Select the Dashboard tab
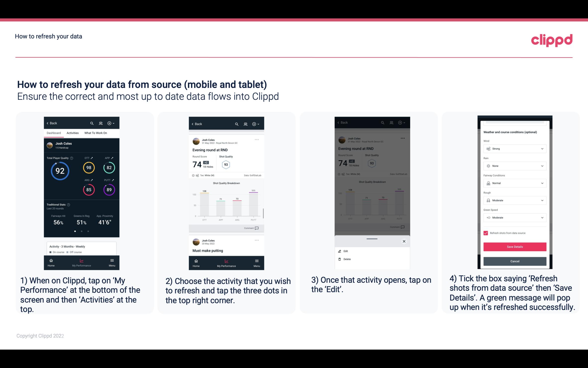The height and width of the screenshot is (368, 588). [x=54, y=133]
